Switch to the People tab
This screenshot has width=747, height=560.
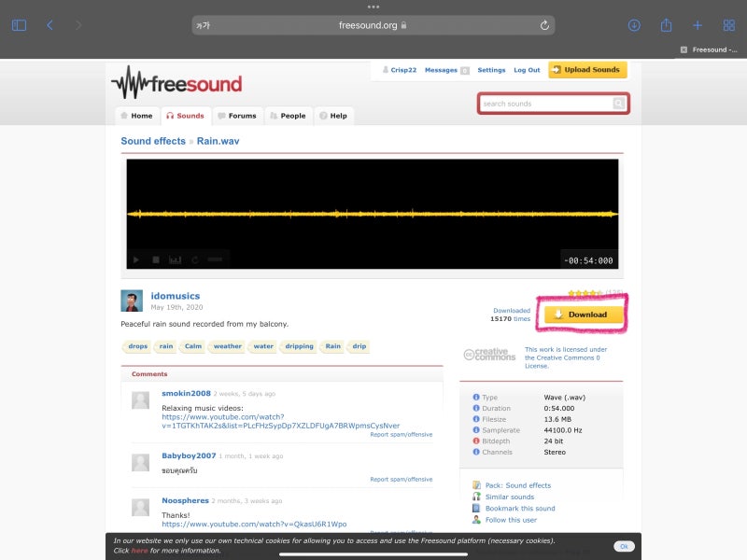[x=289, y=116]
